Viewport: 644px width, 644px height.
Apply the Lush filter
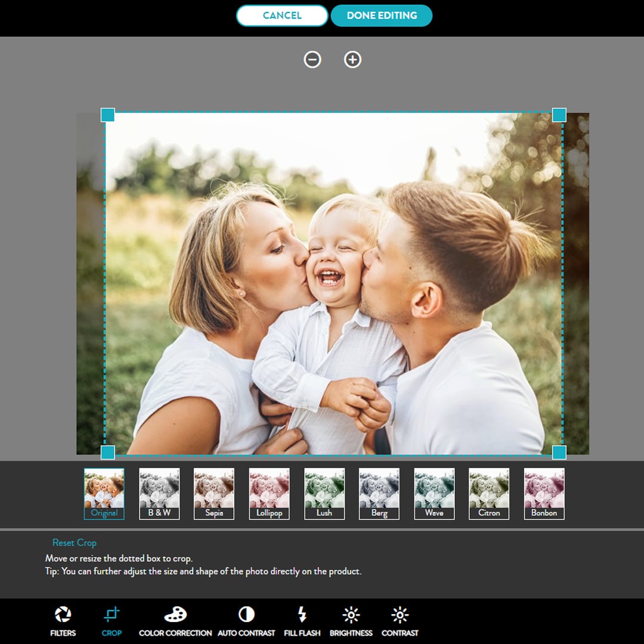(x=324, y=494)
